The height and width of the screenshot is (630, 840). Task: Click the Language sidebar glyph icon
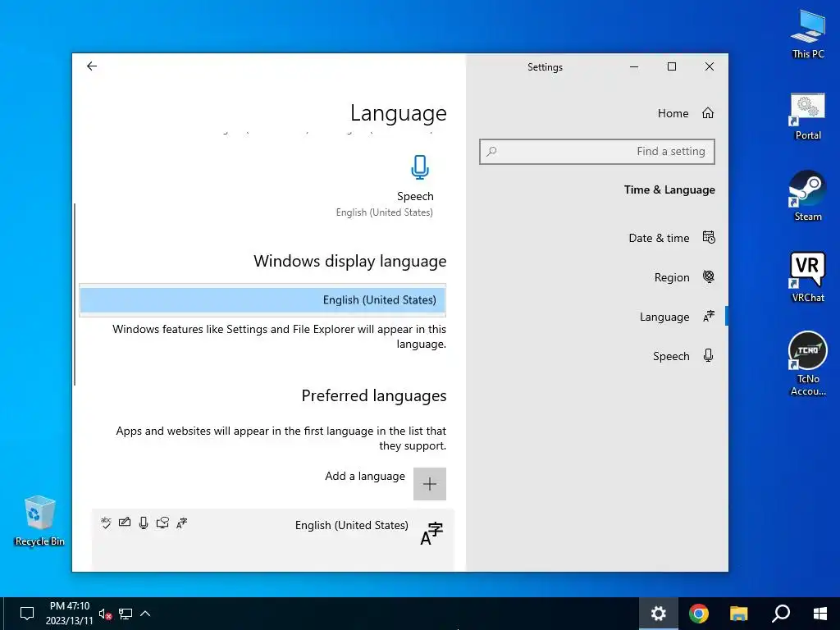click(708, 317)
